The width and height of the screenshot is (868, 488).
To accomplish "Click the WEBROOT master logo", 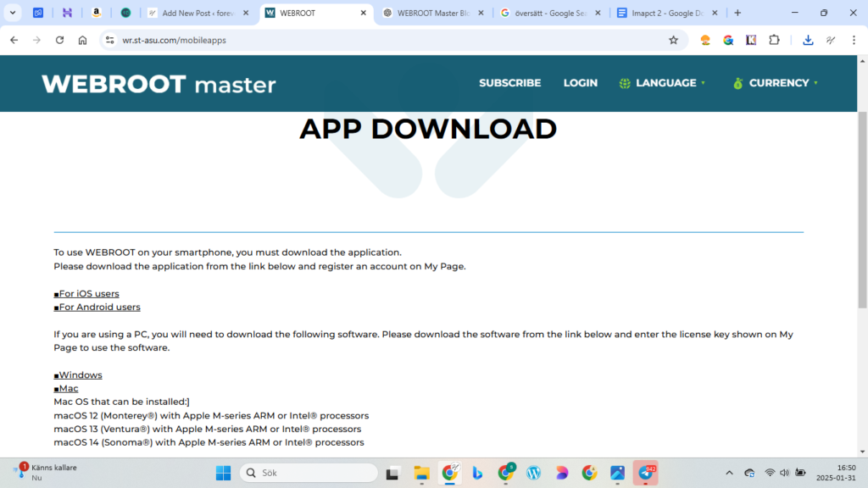I will 159,84.
